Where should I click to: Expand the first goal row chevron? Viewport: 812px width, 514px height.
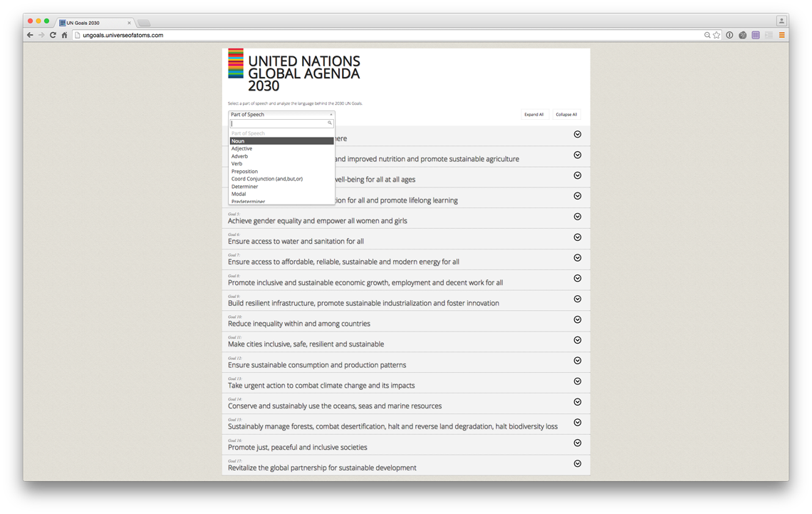578,134
